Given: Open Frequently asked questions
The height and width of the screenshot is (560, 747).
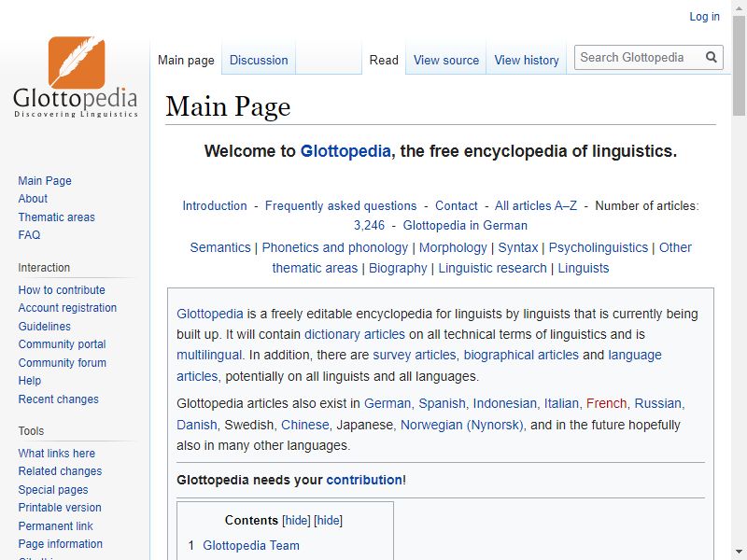Looking at the screenshot, I should click(x=341, y=205).
